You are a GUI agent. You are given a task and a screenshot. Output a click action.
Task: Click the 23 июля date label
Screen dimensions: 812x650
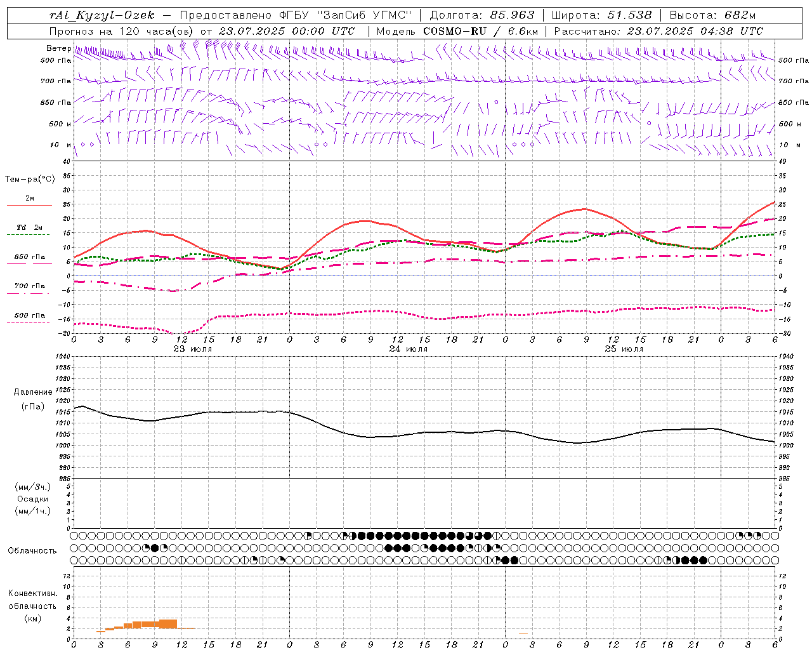[x=193, y=349]
